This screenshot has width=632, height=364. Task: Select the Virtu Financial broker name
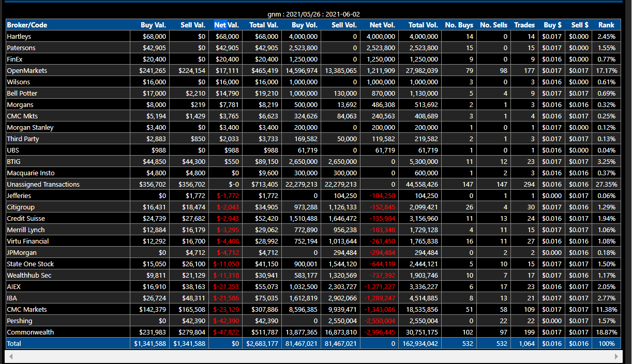pos(28,241)
